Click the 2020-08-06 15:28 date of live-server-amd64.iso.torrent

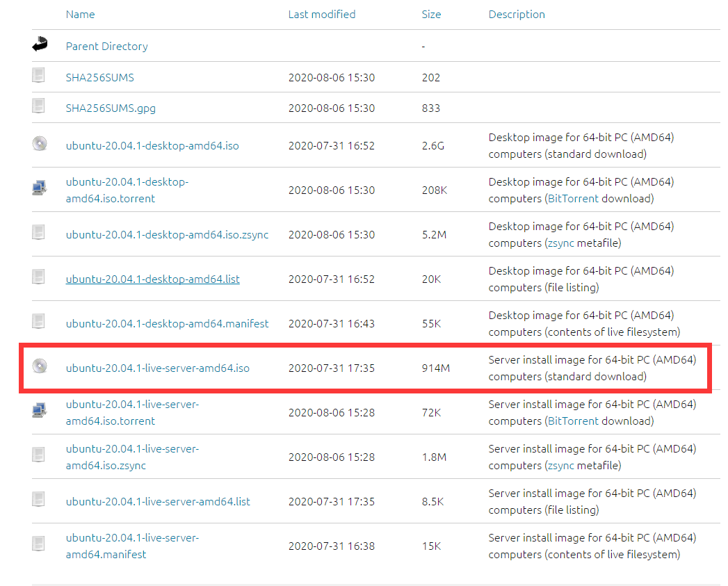tap(332, 413)
